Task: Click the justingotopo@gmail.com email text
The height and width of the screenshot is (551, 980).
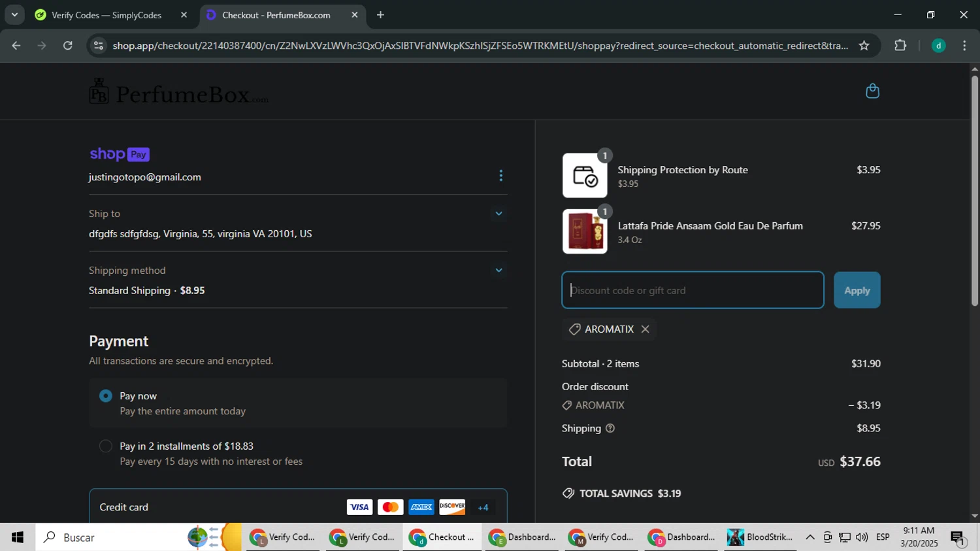Action: [x=145, y=177]
